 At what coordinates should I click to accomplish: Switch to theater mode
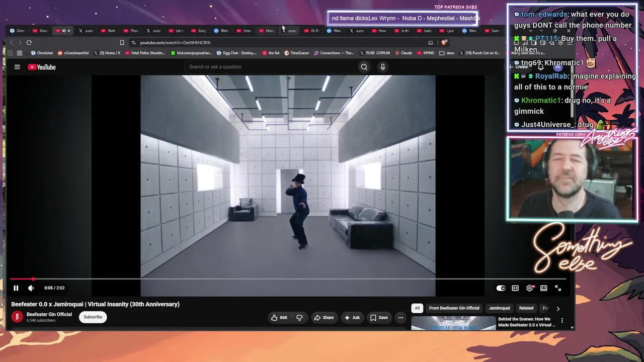tap(544, 288)
